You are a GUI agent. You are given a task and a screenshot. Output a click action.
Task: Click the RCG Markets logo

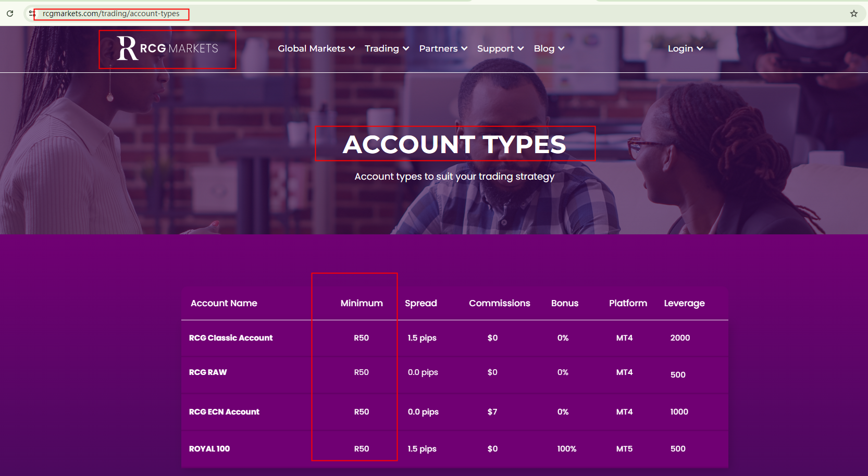(x=167, y=48)
